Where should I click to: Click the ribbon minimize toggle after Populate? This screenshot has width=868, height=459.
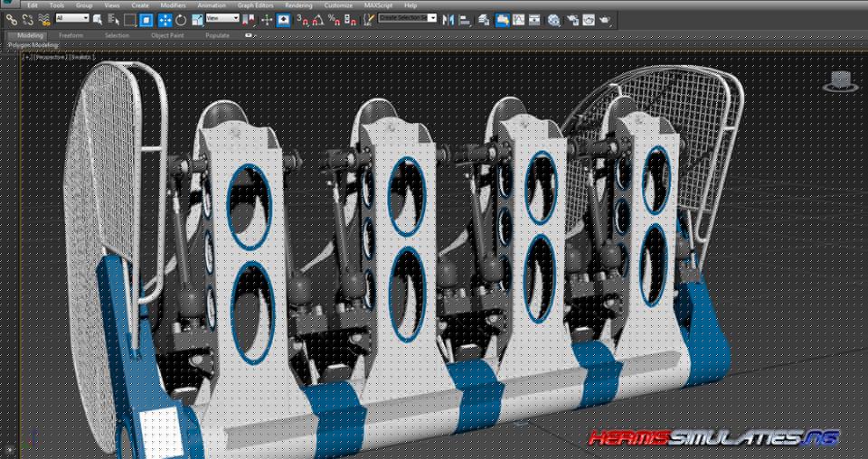[x=250, y=35]
